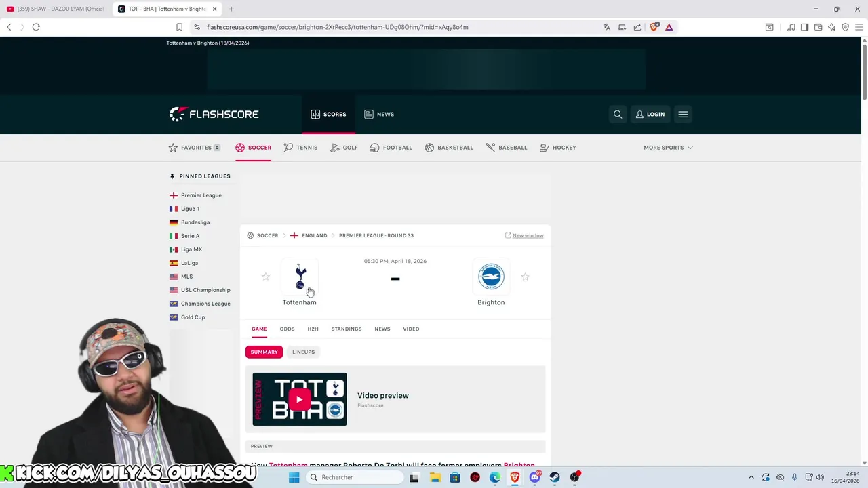Play the TOT BHA video preview
Image resolution: width=868 pixels, height=488 pixels.
click(x=300, y=399)
